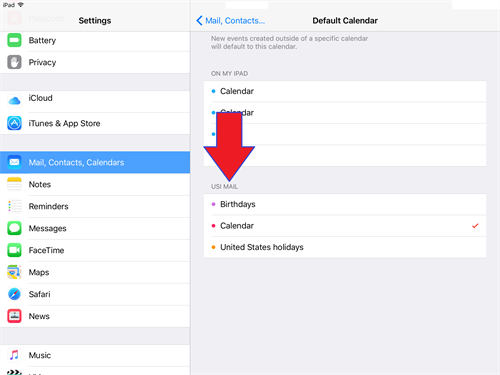Image resolution: width=500 pixels, height=375 pixels.
Task: Select the USI Mail Calendar with checkmark
Action: 345,226
